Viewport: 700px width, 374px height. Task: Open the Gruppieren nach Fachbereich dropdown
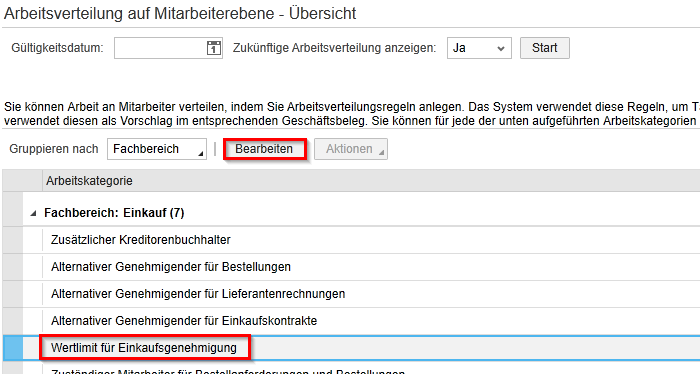point(157,149)
